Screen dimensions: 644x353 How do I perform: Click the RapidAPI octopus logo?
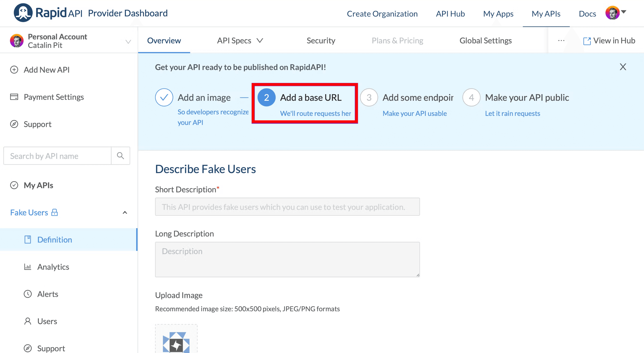(23, 13)
